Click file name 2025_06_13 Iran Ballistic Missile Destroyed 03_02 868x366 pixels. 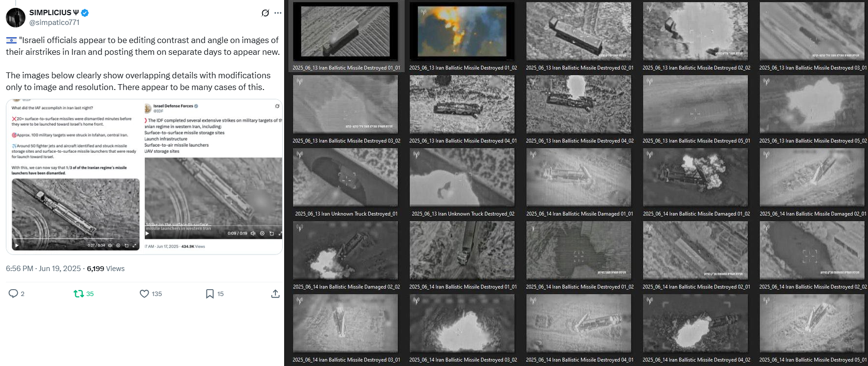[x=346, y=141]
